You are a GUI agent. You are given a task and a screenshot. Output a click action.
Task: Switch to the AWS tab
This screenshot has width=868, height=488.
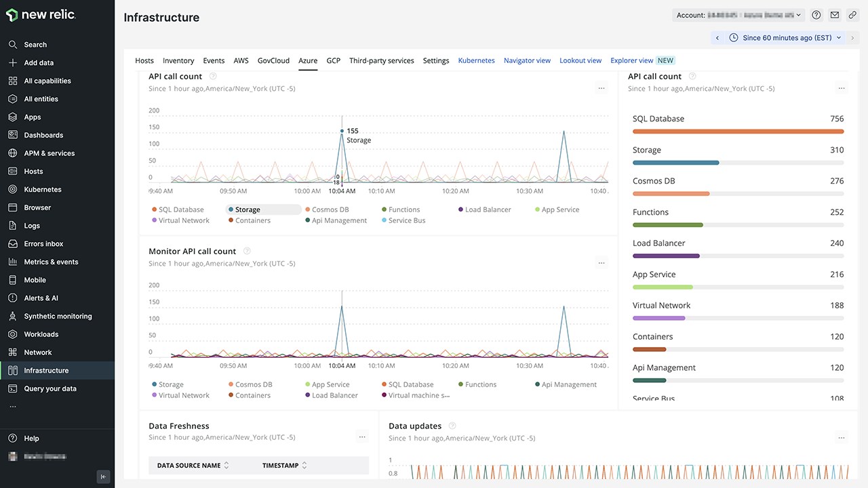coord(241,60)
